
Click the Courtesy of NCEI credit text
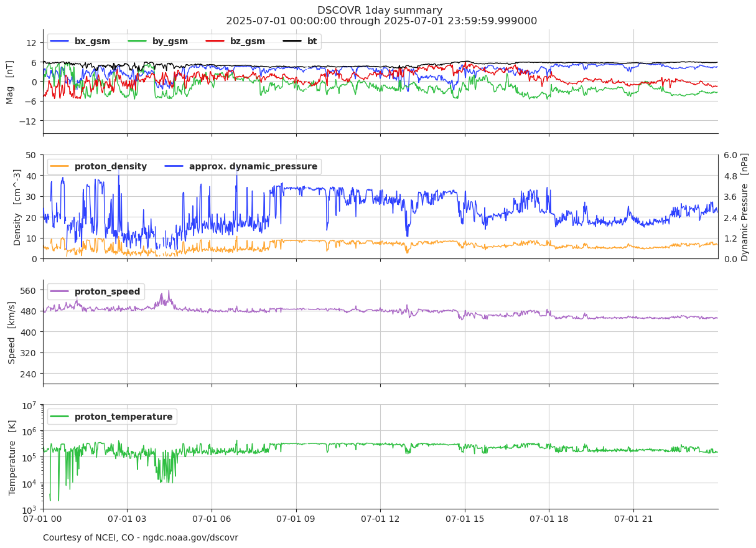(141, 538)
